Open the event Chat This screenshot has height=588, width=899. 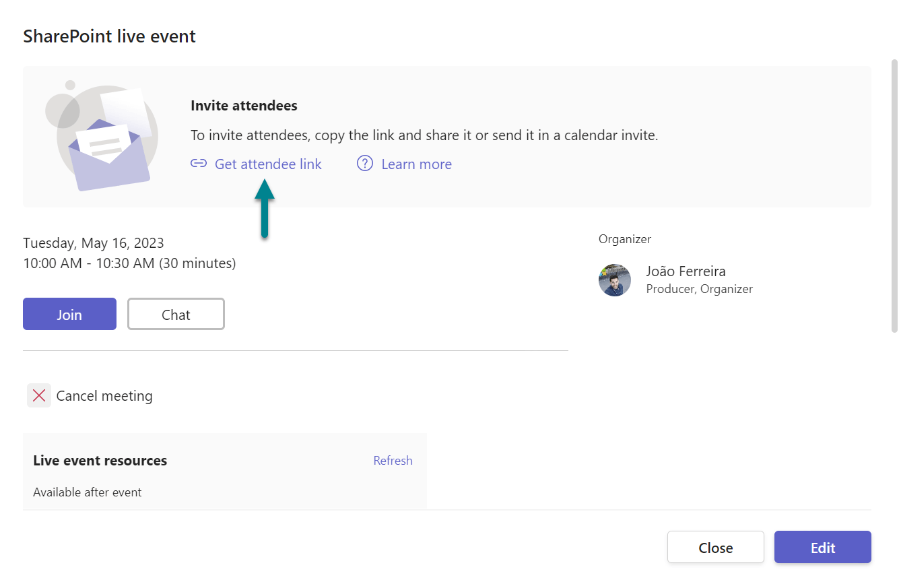click(x=176, y=314)
